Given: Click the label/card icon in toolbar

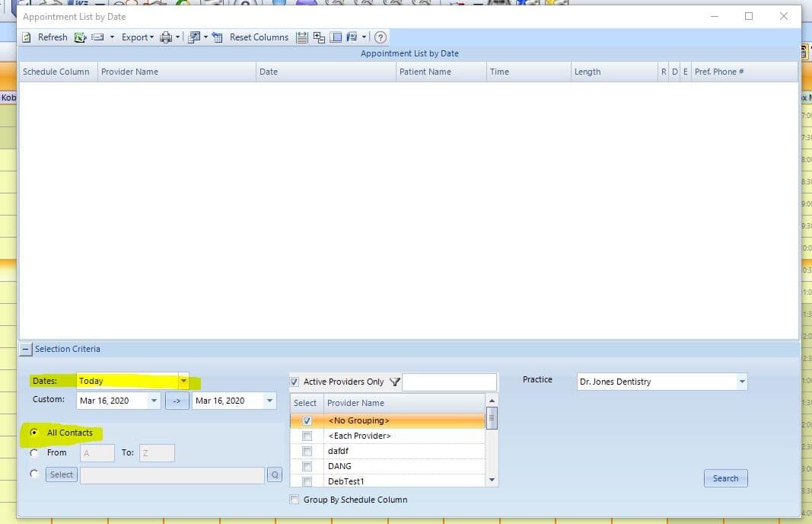Looking at the screenshot, I should 97,37.
